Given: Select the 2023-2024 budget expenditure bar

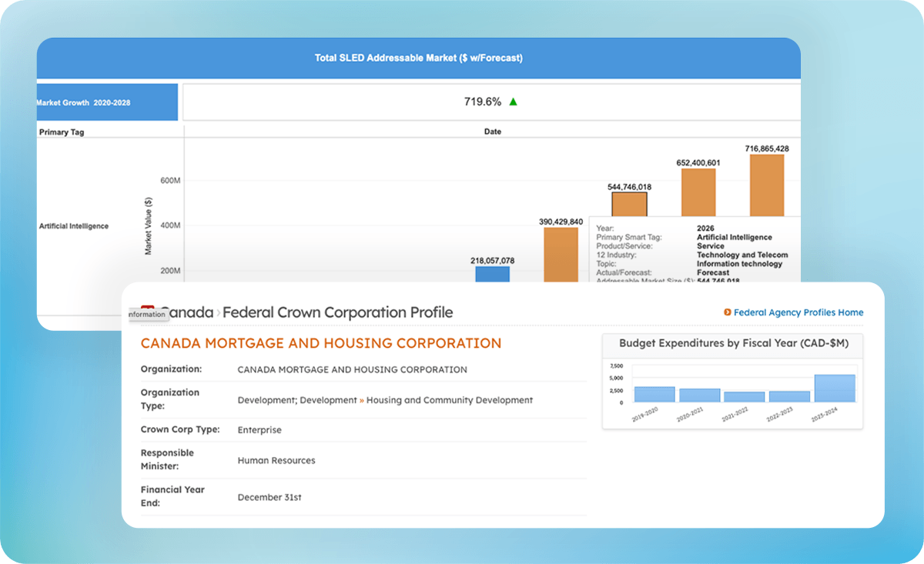Looking at the screenshot, I should pyautogui.click(x=835, y=389).
